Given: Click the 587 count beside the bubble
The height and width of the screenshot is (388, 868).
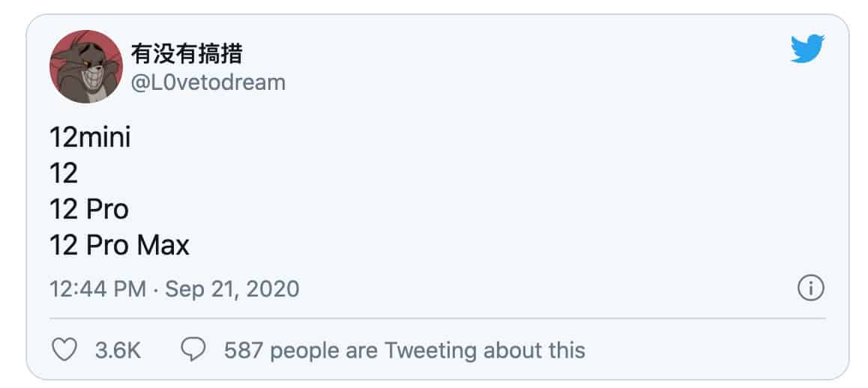Looking at the screenshot, I should pos(243,350).
